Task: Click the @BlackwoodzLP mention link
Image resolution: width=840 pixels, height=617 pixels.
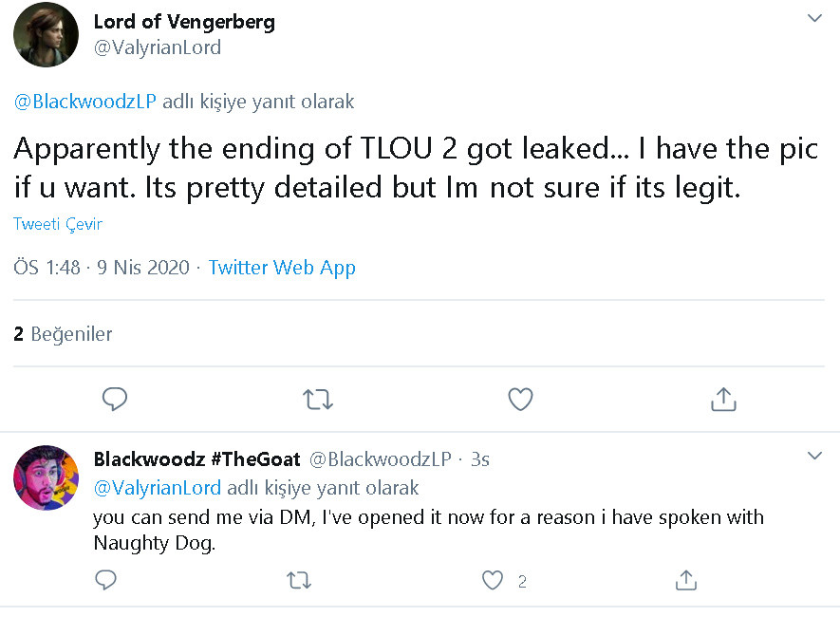Action: pyautogui.click(x=85, y=102)
